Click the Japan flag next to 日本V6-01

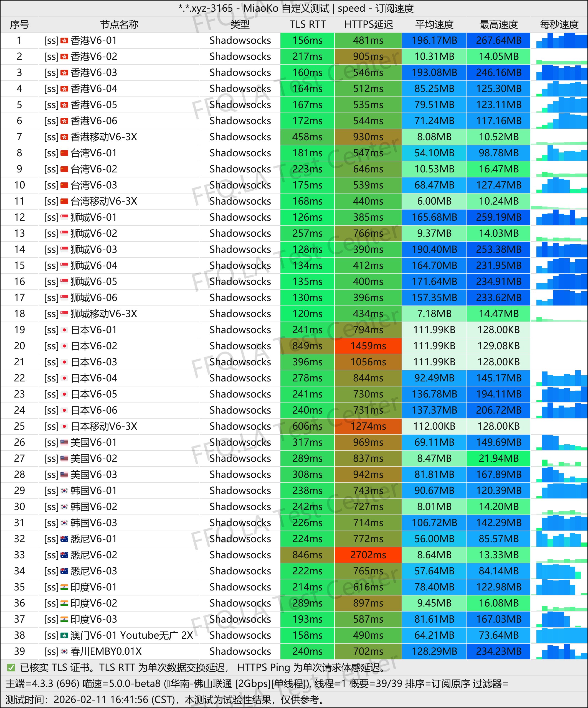pyautogui.click(x=64, y=330)
